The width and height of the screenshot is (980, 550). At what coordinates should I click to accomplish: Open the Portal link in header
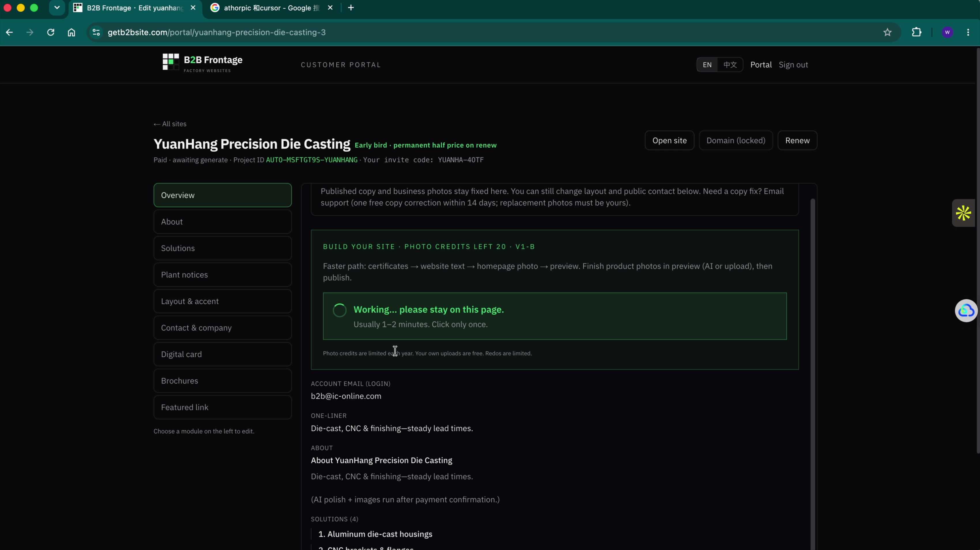point(761,65)
